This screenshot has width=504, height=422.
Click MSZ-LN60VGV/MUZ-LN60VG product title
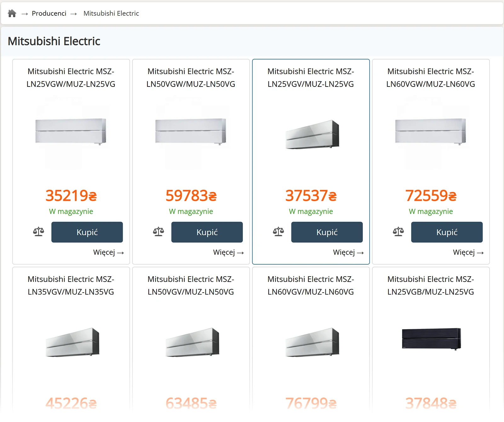311,285
